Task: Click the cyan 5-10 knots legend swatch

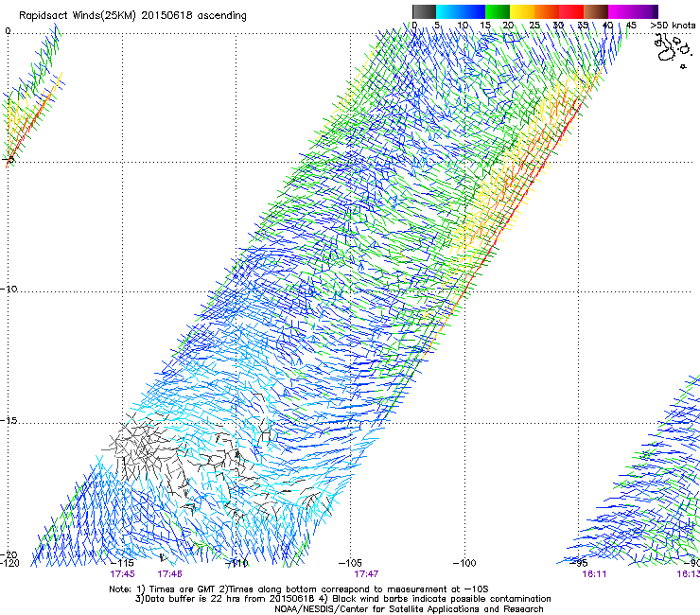Action: [448, 11]
